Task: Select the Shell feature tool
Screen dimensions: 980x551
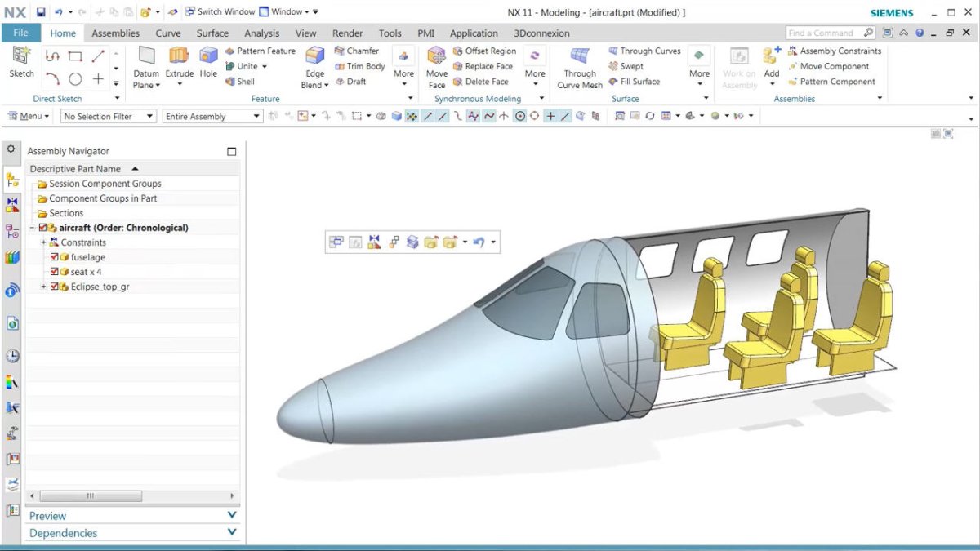Action: tap(242, 82)
